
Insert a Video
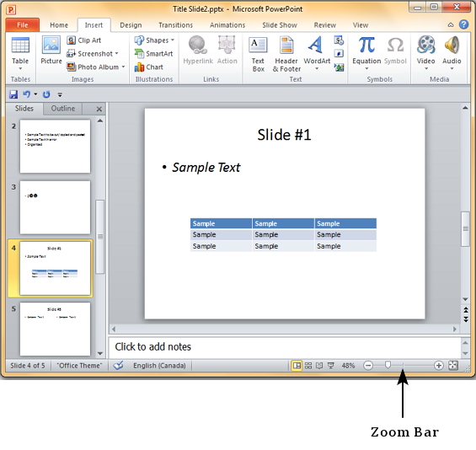point(426,51)
